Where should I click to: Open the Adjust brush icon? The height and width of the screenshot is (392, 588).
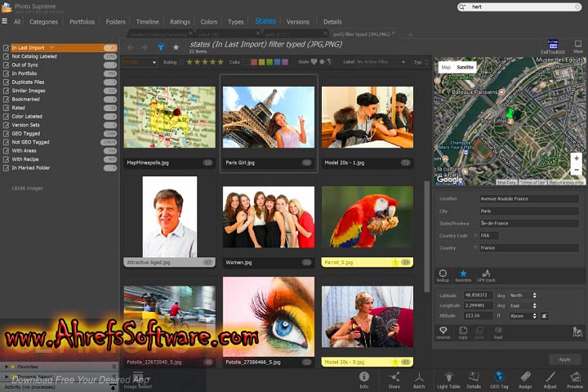click(x=550, y=380)
